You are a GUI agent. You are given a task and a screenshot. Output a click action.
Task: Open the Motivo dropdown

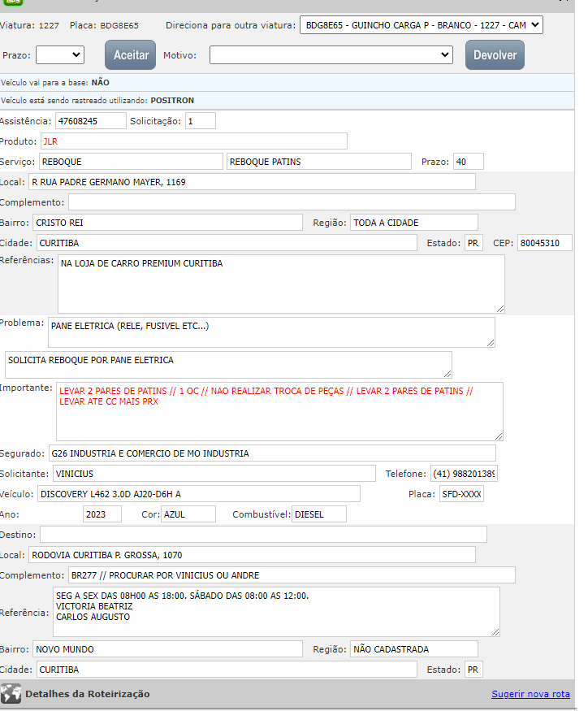[x=331, y=55]
